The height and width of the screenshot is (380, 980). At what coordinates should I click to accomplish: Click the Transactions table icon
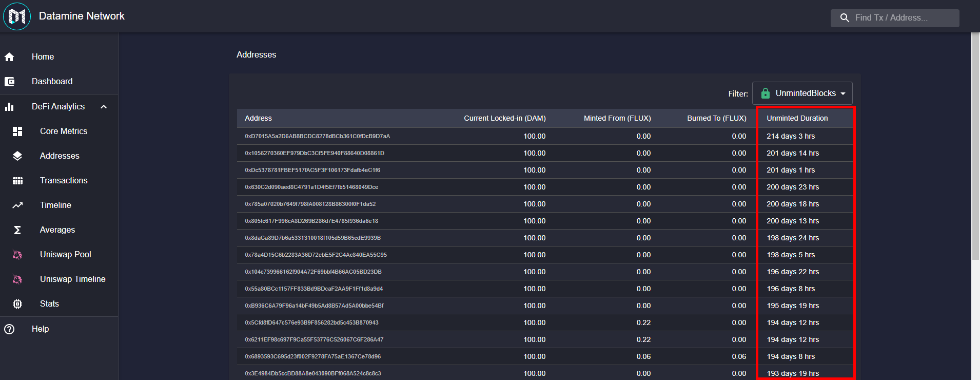17,181
